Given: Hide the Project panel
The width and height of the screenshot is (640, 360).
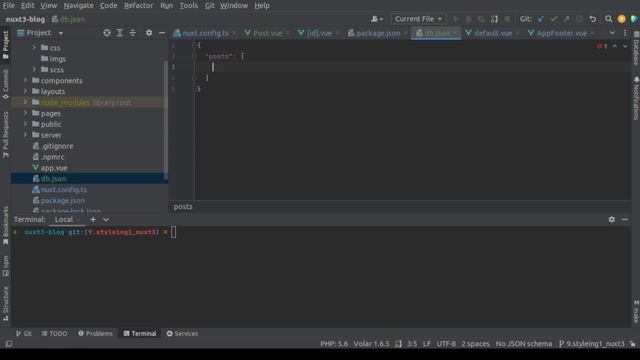Looking at the screenshot, I should pos(162,33).
